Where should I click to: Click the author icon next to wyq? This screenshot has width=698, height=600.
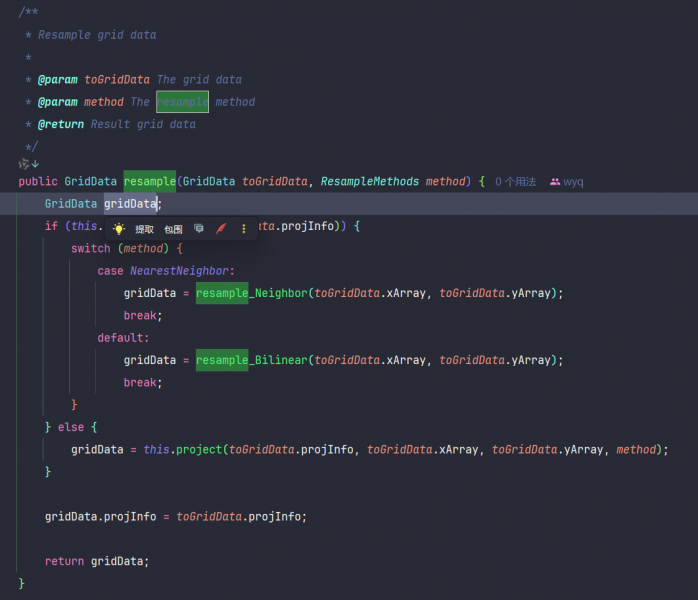[x=555, y=182]
